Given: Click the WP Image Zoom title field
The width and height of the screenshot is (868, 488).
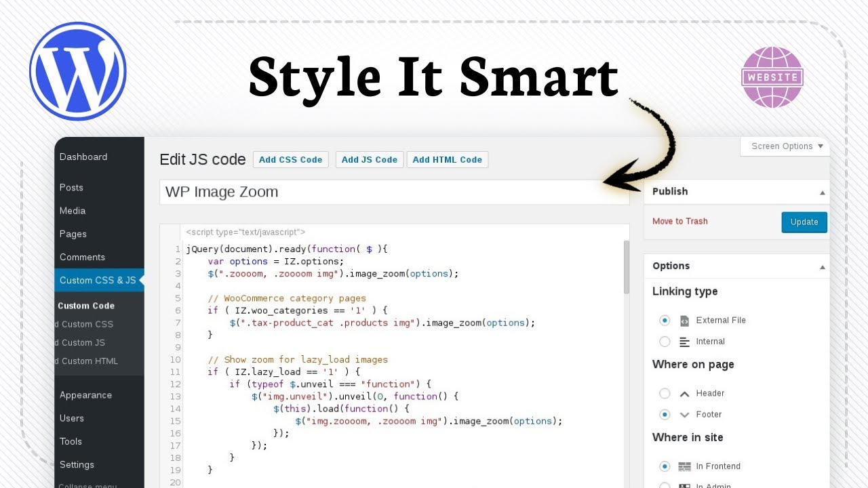Looking at the screenshot, I should click(x=395, y=192).
